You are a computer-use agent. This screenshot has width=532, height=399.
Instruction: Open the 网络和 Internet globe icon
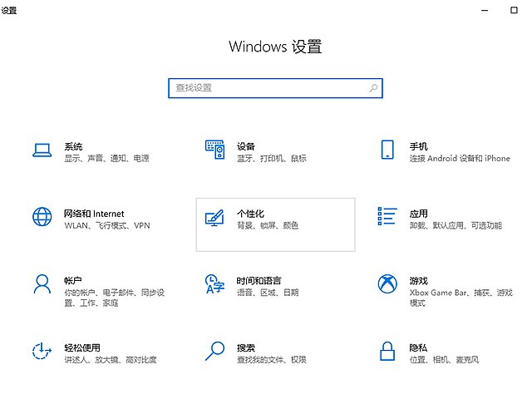pyautogui.click(x=42, y=217)
